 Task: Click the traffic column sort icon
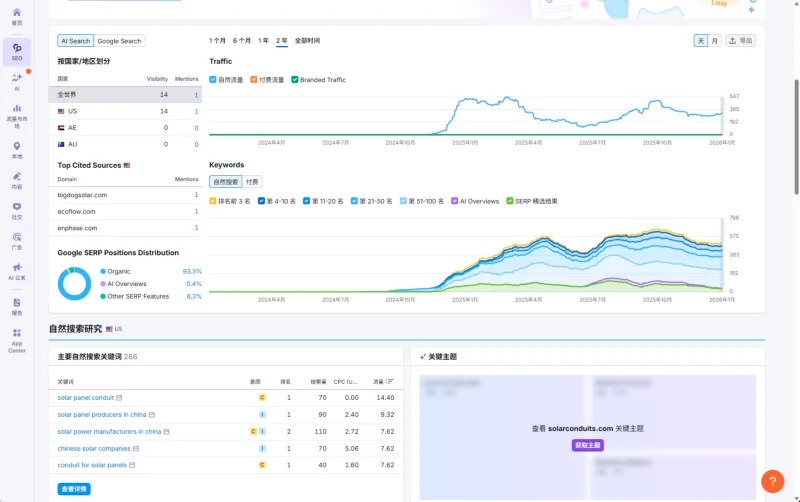coord(390,382)
